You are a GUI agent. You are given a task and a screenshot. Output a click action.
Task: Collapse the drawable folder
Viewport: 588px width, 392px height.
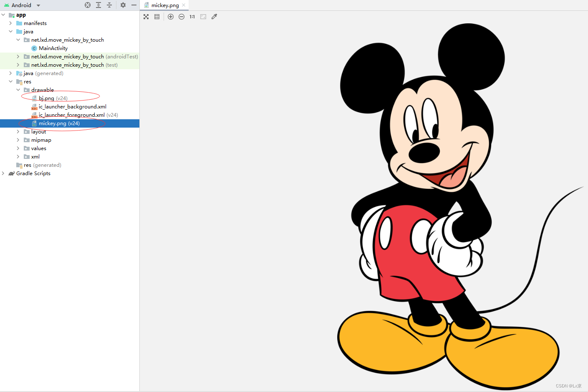[x=18, y=90]
